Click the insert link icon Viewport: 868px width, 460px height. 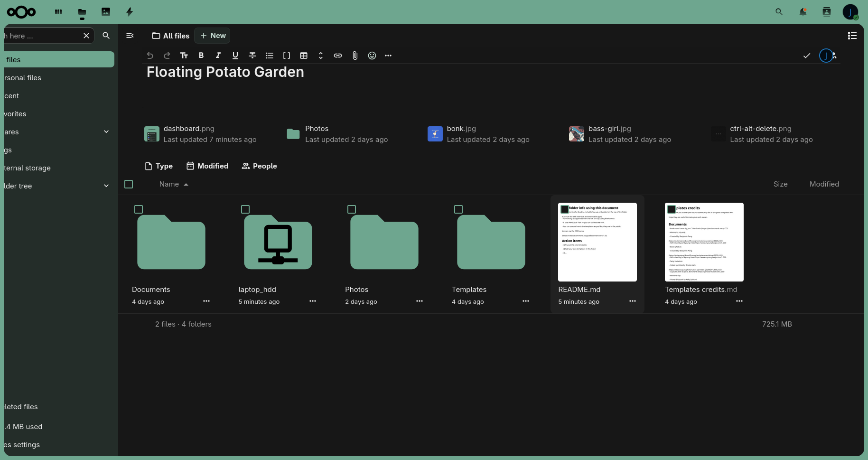338,56
